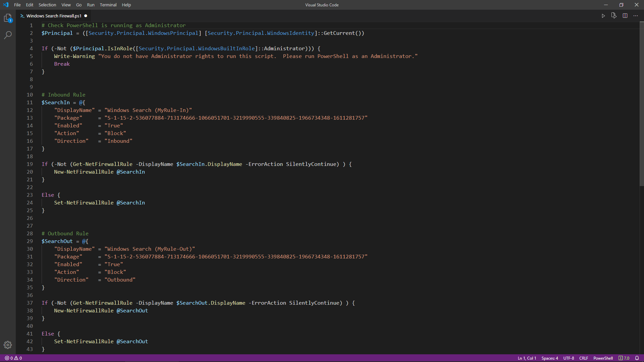644x362 pixels.
Task: Click the "Windows Search (MyRule-In)" string
Action: pyautogui.click(x=148, y=110)
